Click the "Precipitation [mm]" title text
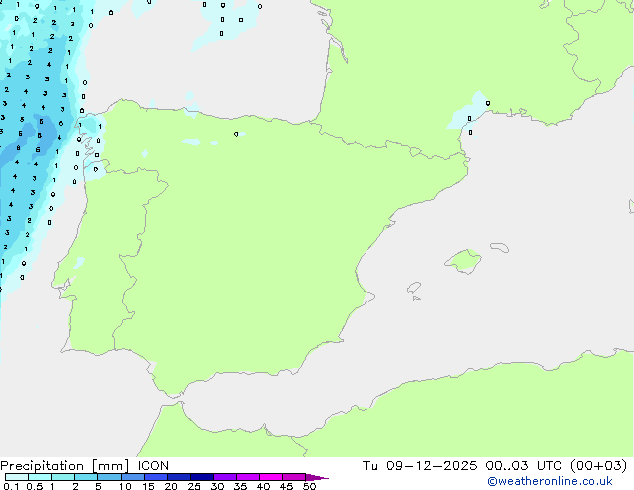Viewport: 634px width, 490px height. (x=65, y=466)
